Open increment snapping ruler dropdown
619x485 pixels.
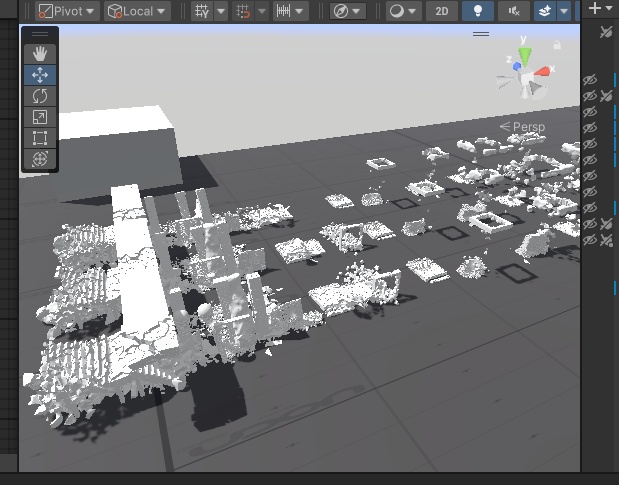[x=291, y=11]
